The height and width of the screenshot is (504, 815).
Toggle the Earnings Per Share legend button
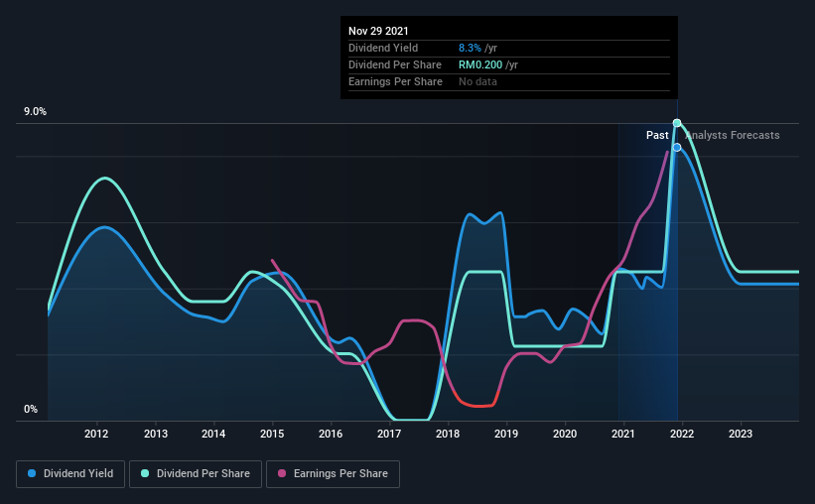point(333,474)
